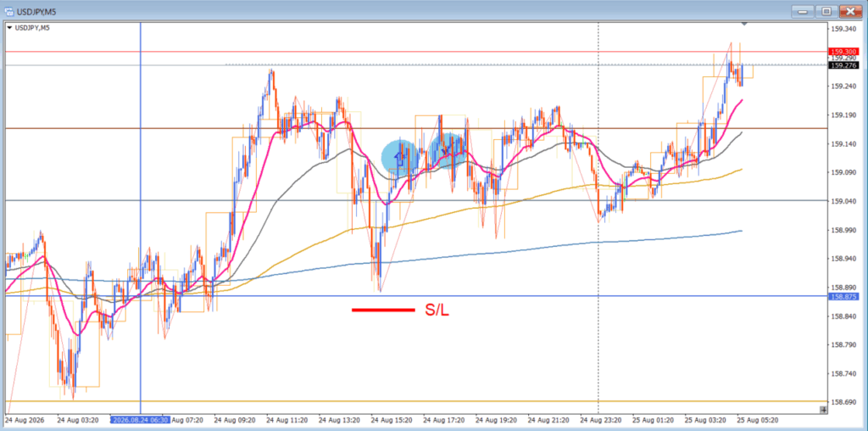Image resolution: width=868 pixels, height=431 pixels.
Task: Click the chart window icon in title bar
Action: point(8,11)
